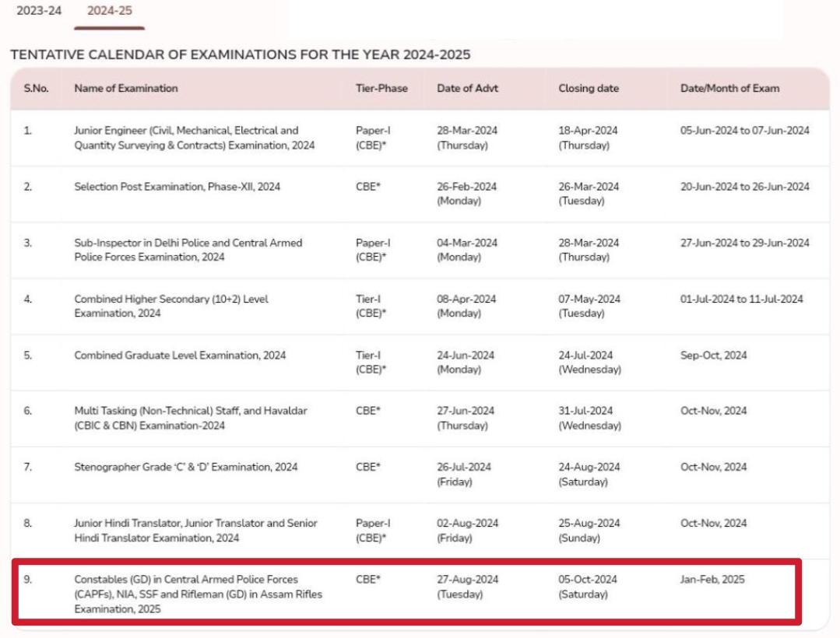Image resolution: width=840 pixels, height=638 pixels.
Task: Switch to the 2023-24 tab
Action: 39,11
